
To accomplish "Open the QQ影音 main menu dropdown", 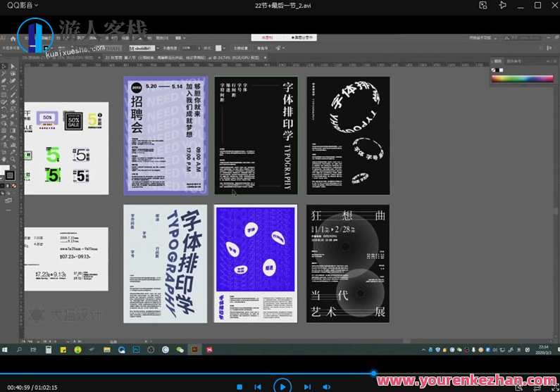I will 23,5.
